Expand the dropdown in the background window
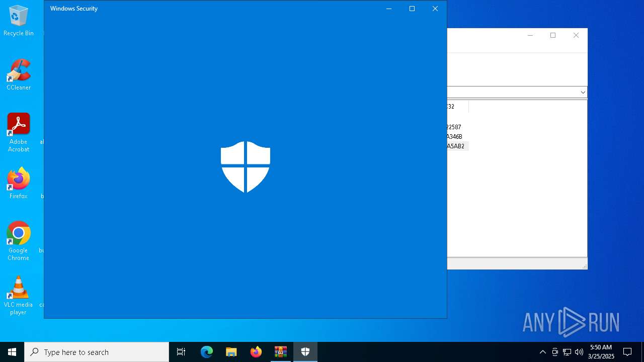 [583, 92]
